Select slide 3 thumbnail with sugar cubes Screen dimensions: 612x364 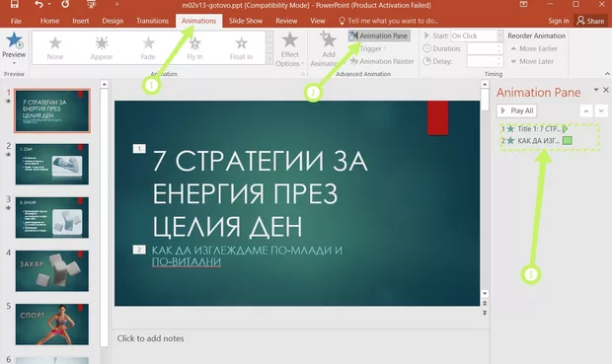pos(52,217)
